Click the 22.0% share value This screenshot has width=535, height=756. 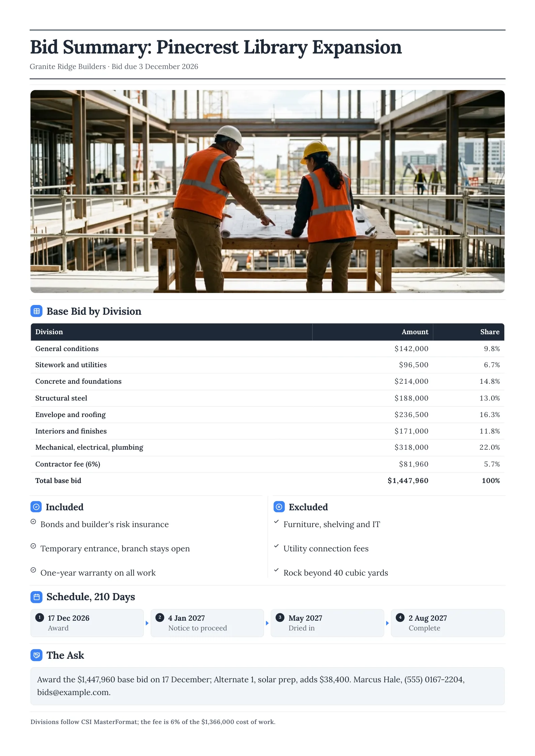pyautogui.click(x=490, y=447)
